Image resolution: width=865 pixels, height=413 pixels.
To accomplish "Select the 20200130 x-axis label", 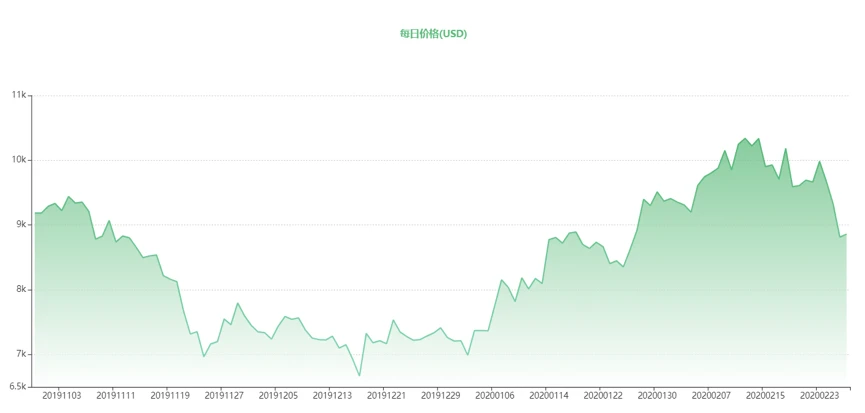I will tap(656, 396).
